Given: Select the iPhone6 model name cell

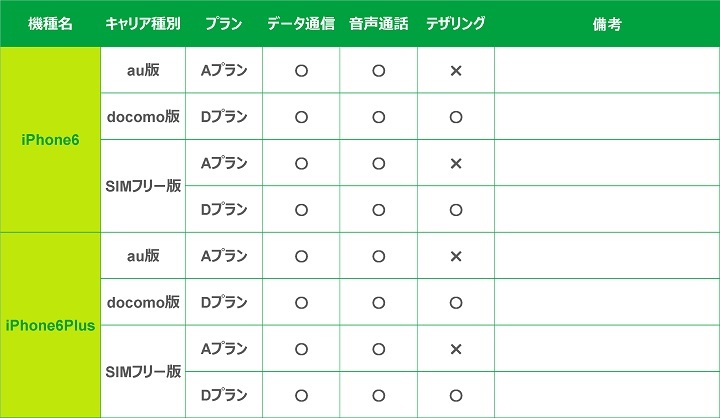Looking at the screenshot, I should 51,140.
